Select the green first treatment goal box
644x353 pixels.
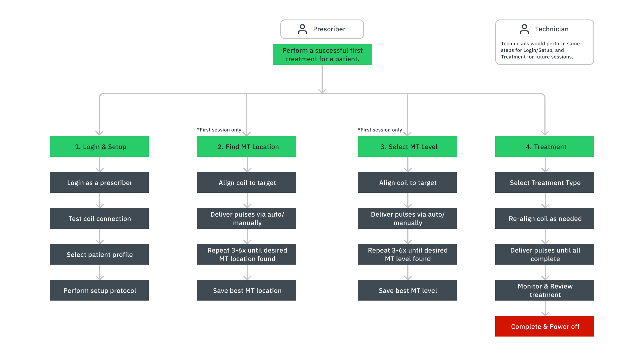tap(322, 55)
